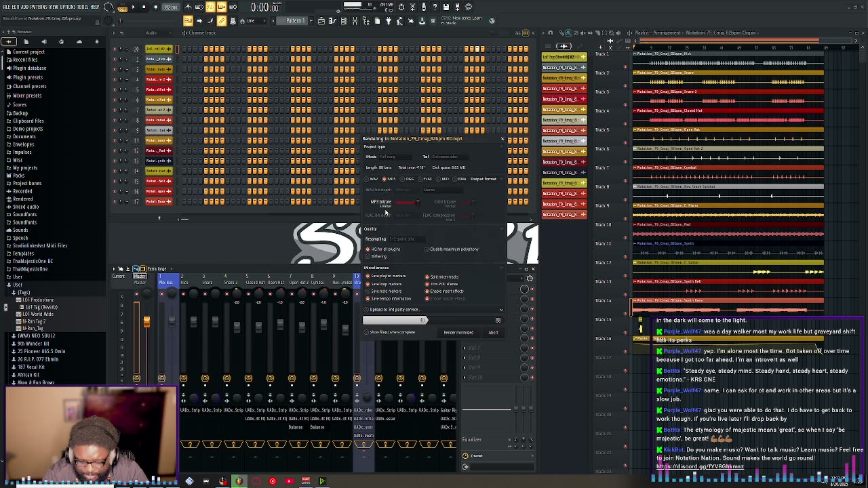The width and height of the screenshot is (868, 488).
Task: Click the play button in the transport bar
Action: [x=133, y=7]
